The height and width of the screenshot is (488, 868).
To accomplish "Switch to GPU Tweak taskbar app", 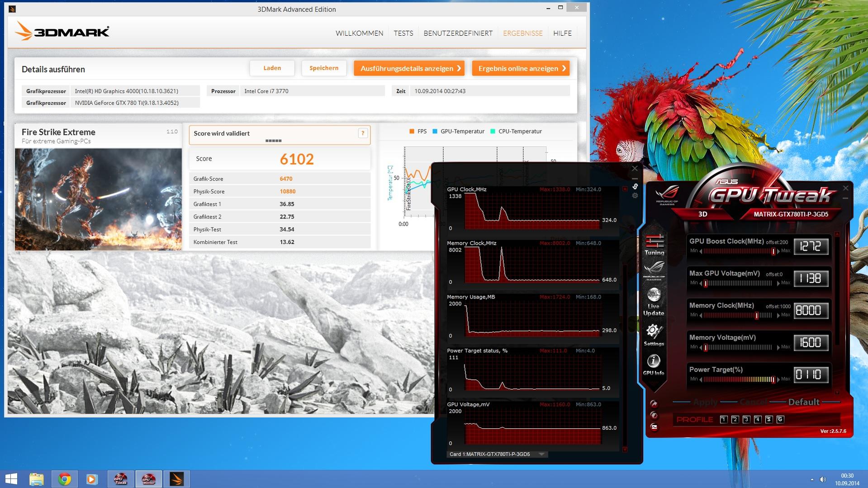I will [121, 479].
